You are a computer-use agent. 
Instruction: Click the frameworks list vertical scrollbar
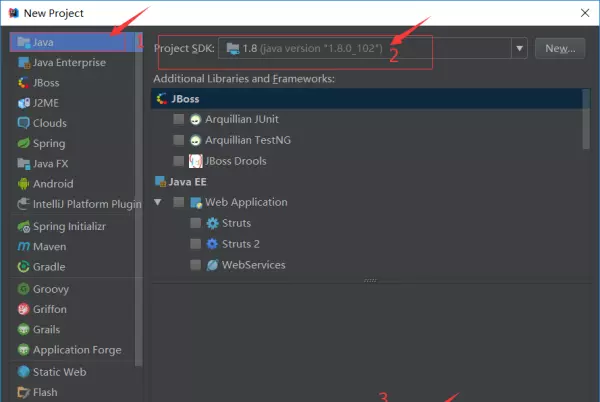(x=586, y=119)
